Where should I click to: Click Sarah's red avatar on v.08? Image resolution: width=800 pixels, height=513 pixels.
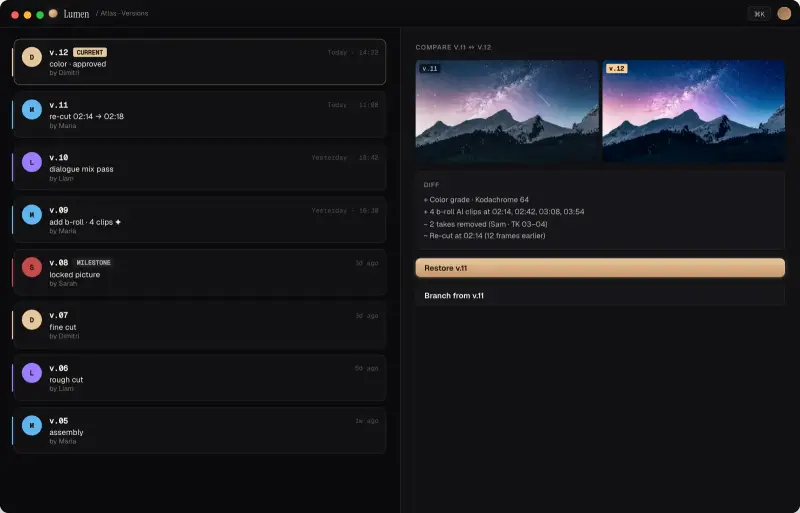click(x=32, y=267)
